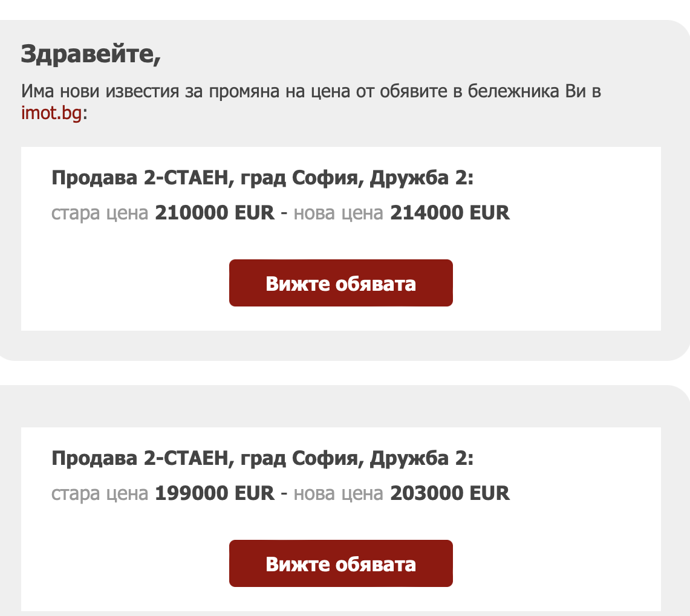Click "2-СТАЕН" in the 210000 EUR listing title
This screenshot has width=690, height=616.
[188, 178]
